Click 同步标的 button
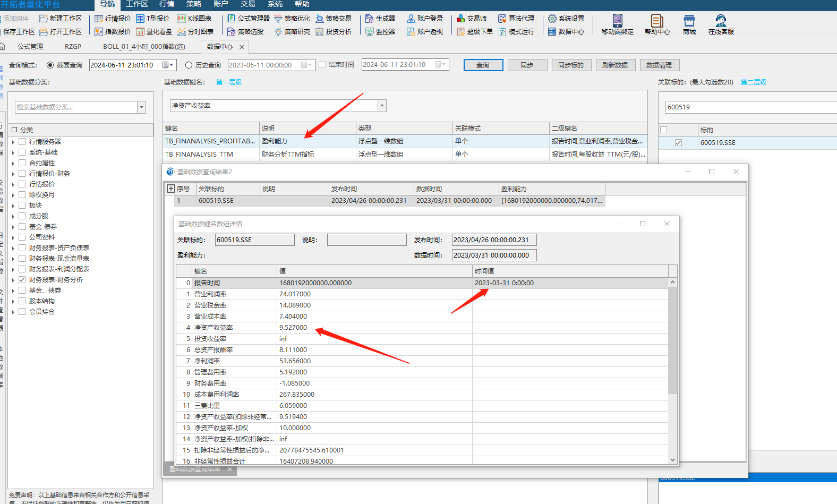The height and width of the screenshot is (504, 837). [x=571, y=65]
